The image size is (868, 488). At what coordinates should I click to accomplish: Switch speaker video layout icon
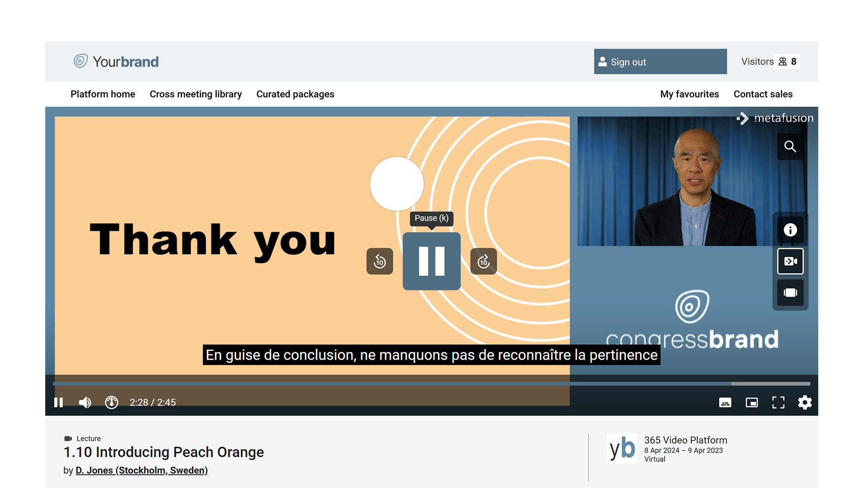click(790, 261)
